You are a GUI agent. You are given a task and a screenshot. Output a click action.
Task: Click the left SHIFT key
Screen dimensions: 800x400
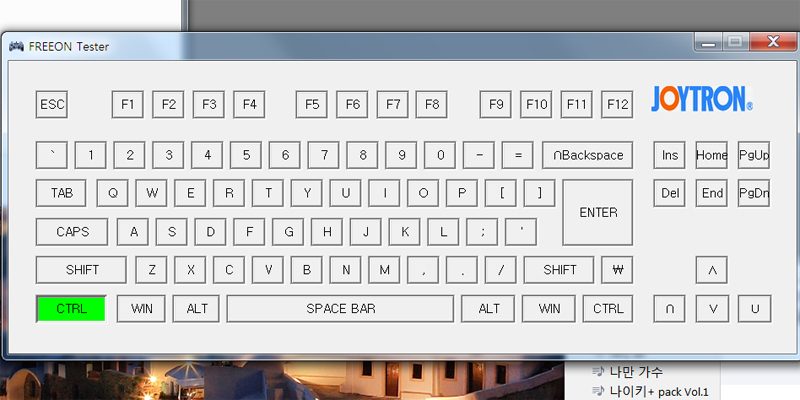pyautogui.click(x=81, y=270)
